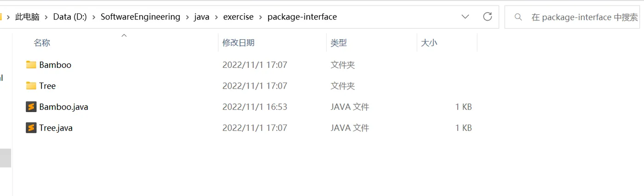Screen dimensions: 644x196
Task: Click the Tree folder icon
Action: 31,86
